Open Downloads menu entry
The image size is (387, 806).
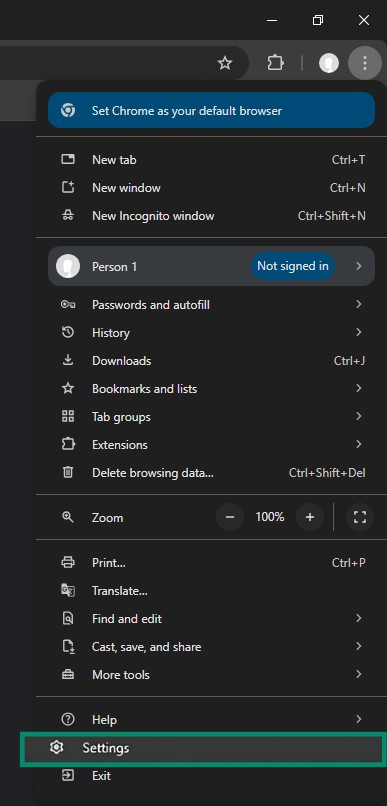pyautogui.click(x=211, y=360)
